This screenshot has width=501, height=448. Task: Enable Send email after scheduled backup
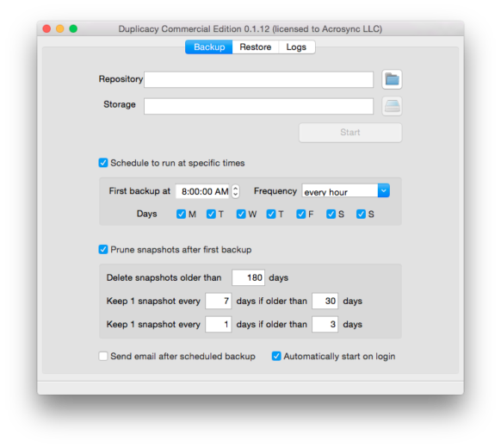point(103,356)
